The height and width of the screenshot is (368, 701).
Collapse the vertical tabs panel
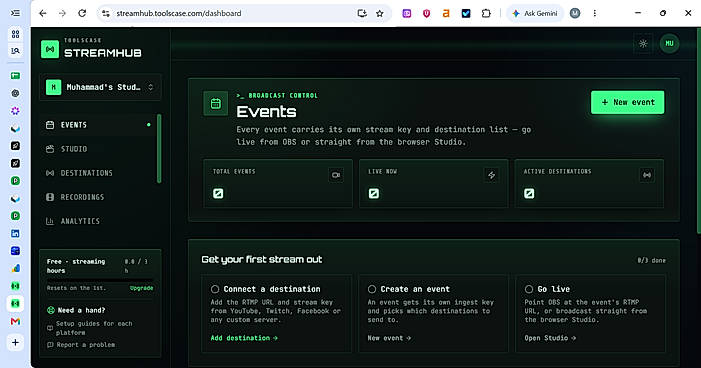click(15, 13)
